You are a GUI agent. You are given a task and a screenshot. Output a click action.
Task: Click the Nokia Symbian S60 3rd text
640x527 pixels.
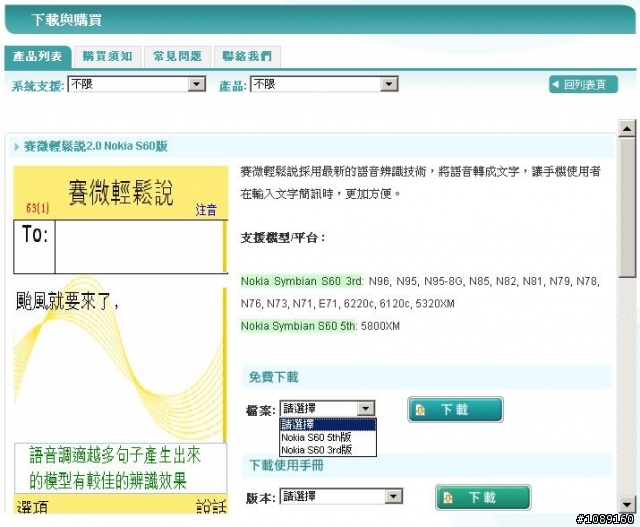coord(301,281)
